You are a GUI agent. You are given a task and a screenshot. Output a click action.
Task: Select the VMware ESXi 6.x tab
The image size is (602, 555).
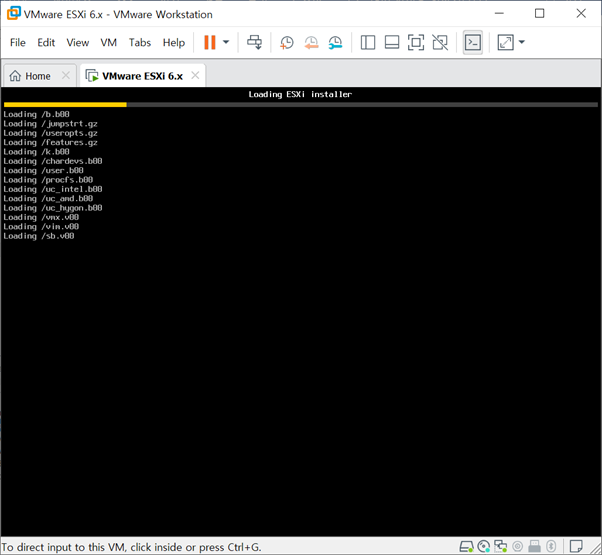[142, 76]
